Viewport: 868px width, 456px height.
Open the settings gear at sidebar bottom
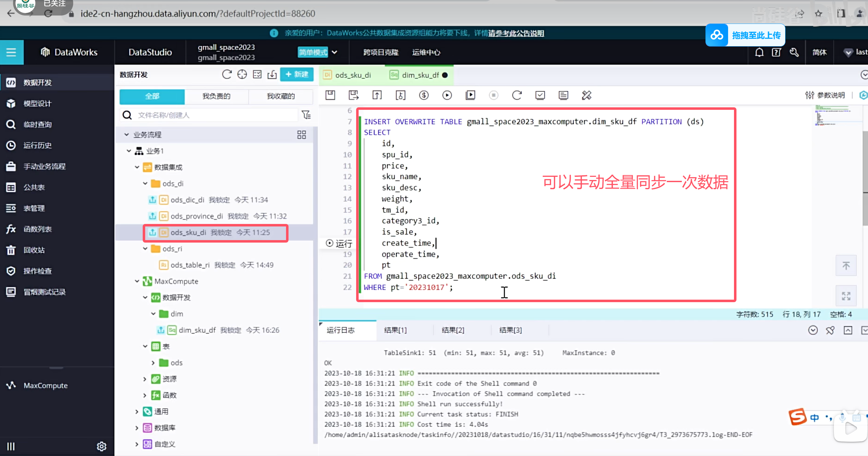101,446
